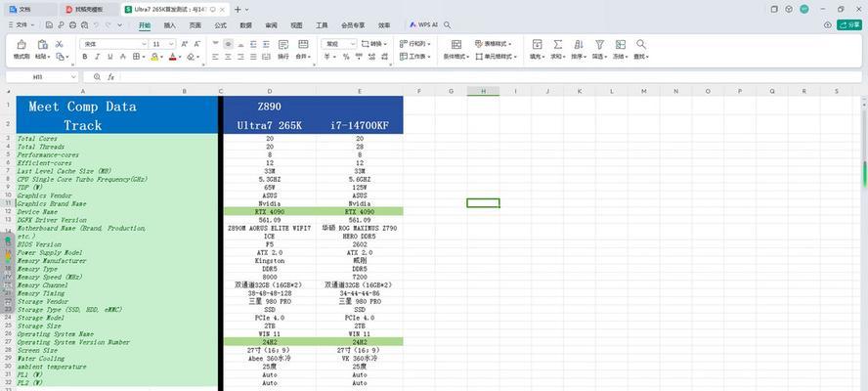Screen dimensions: 868x391
Task: Click search magnifier beside WPS AI
Action: (448, 24)
